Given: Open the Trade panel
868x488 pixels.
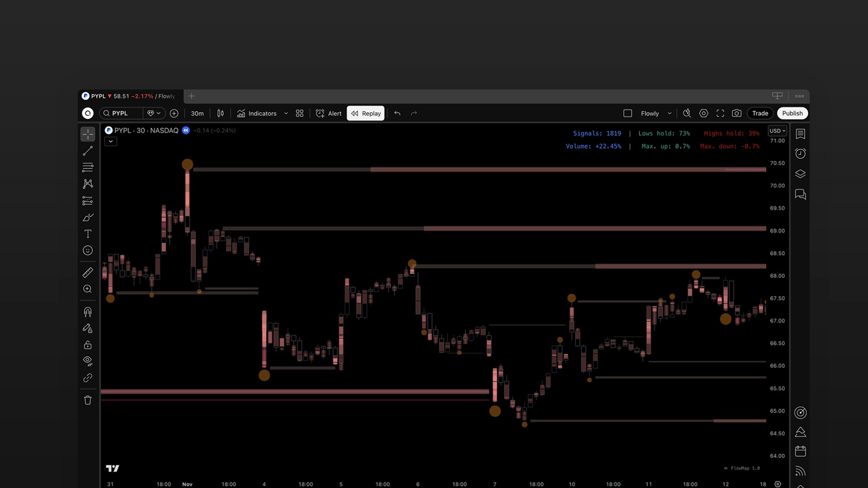Looking at the screenshot, I should (760, 113).
